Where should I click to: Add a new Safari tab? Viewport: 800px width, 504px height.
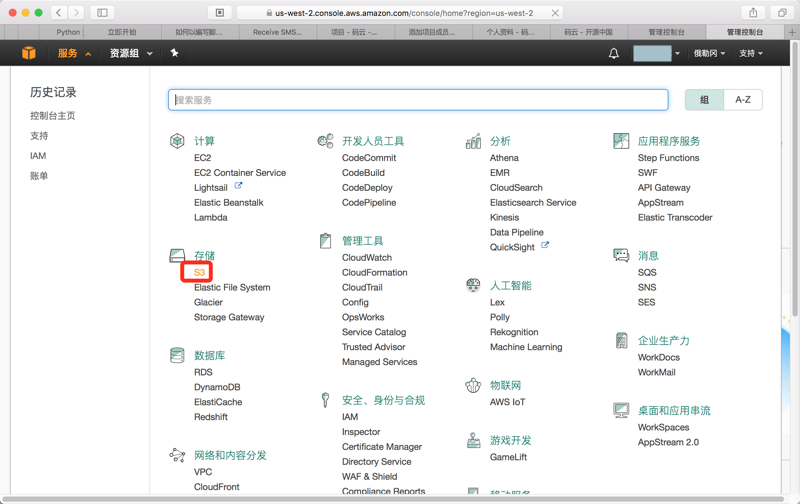point(792,32)
